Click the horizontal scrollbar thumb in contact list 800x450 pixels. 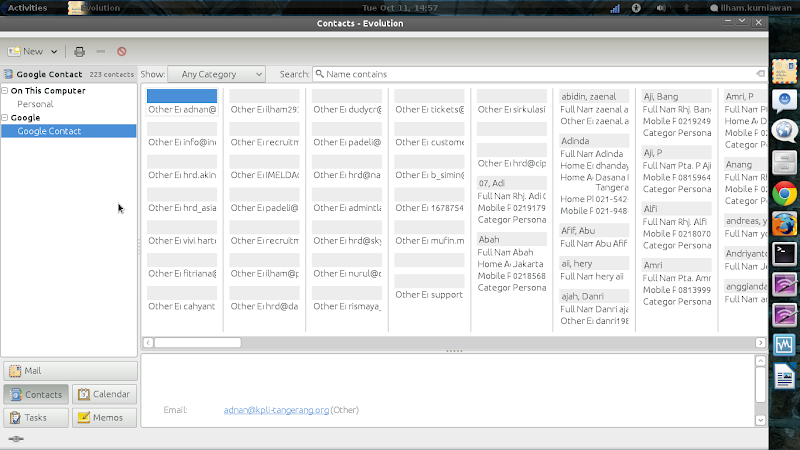click(x=197, y=343)
